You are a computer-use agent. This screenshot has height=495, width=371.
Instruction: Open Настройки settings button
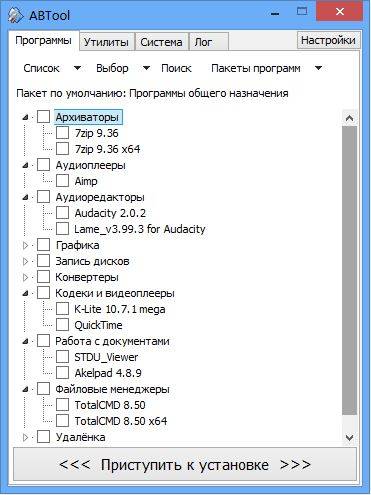[x=328, y=40]
